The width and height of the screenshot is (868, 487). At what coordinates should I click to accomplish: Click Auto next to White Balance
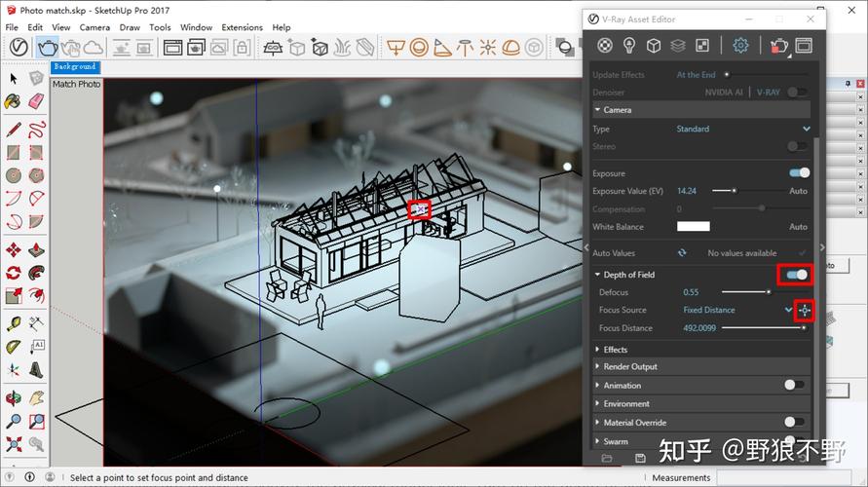point(798,227)
